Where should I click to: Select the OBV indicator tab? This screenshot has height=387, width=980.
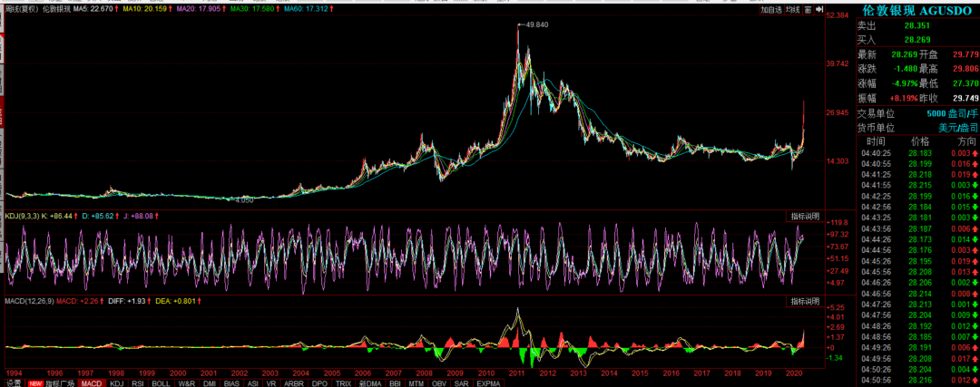pyautogui.click(x=439, y=382)
